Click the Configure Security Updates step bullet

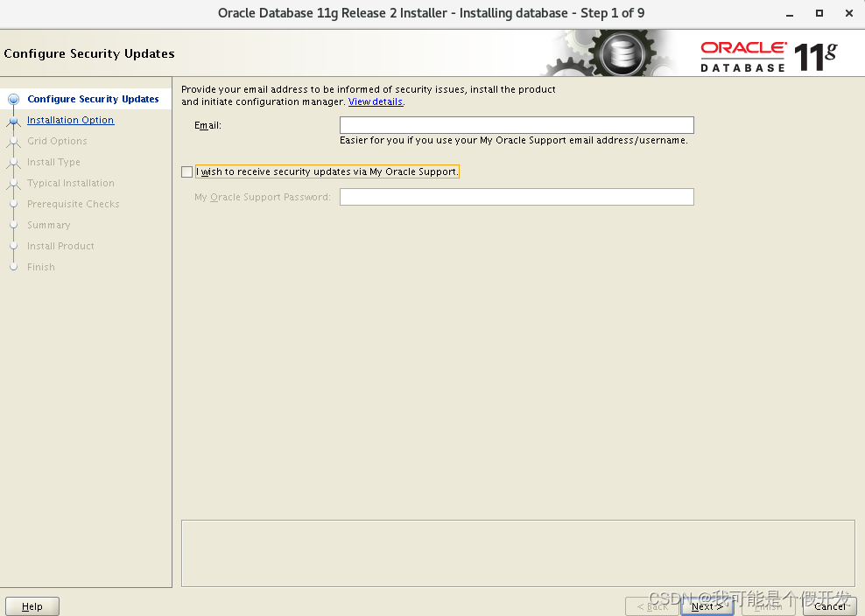pos(14,99)
